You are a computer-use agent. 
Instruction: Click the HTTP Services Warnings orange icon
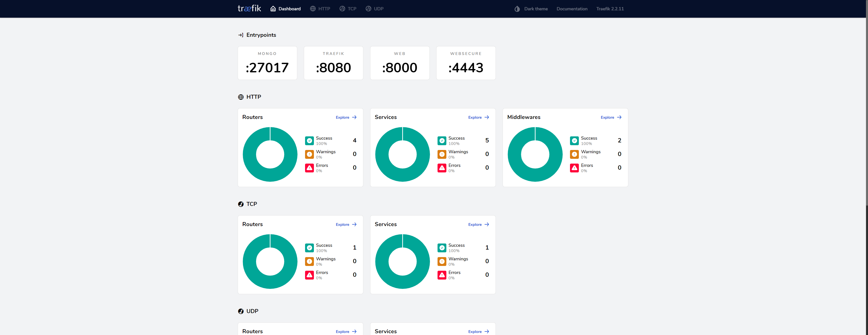pos(441,154)
